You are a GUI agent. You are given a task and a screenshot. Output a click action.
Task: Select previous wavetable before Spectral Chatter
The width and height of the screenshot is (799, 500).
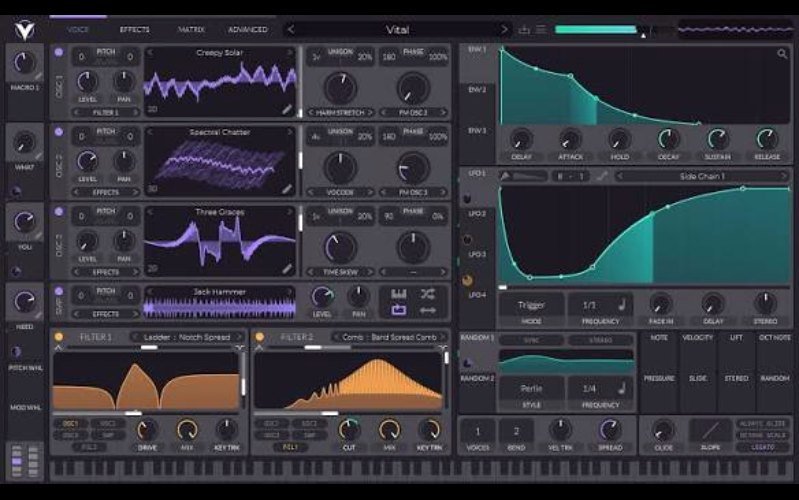tap(150, 132)
